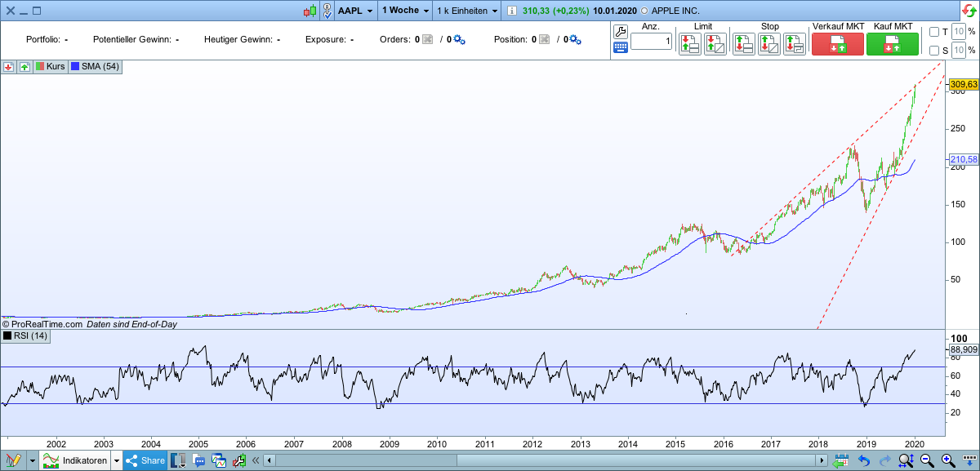
Task: Open the Position settings gear icon
Action: [576, 39]
